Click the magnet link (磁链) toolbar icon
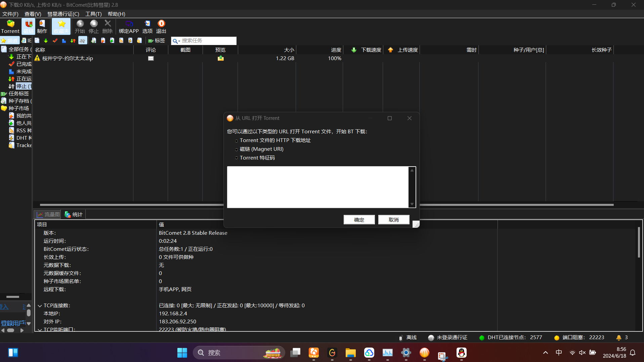This screenshot has height=362, width=644. click(x=29, y=27)
